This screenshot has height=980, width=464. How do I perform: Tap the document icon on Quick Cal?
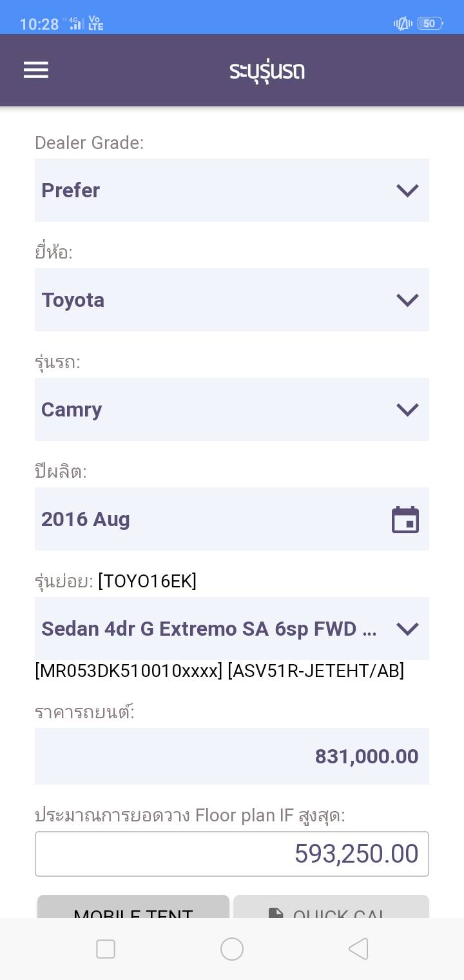(276, 913)
